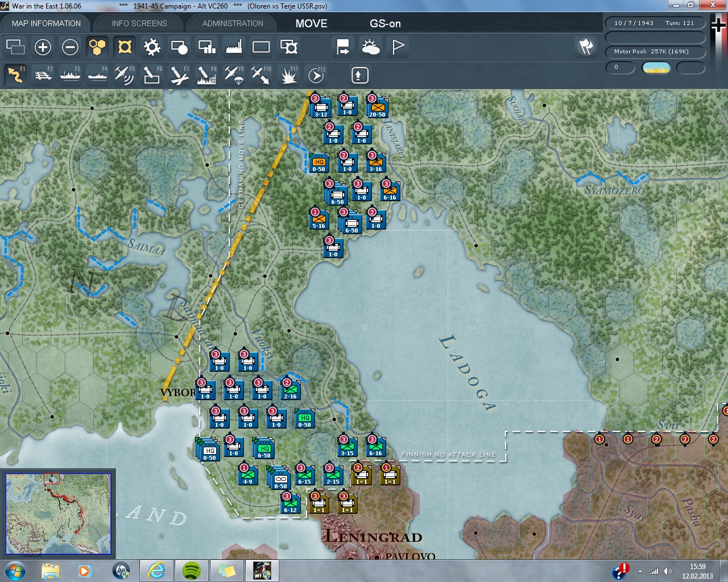The image size is (728, 582).
Task: Click the overlapping windows icon in toolbar
Action: click(x=15, y=47)
